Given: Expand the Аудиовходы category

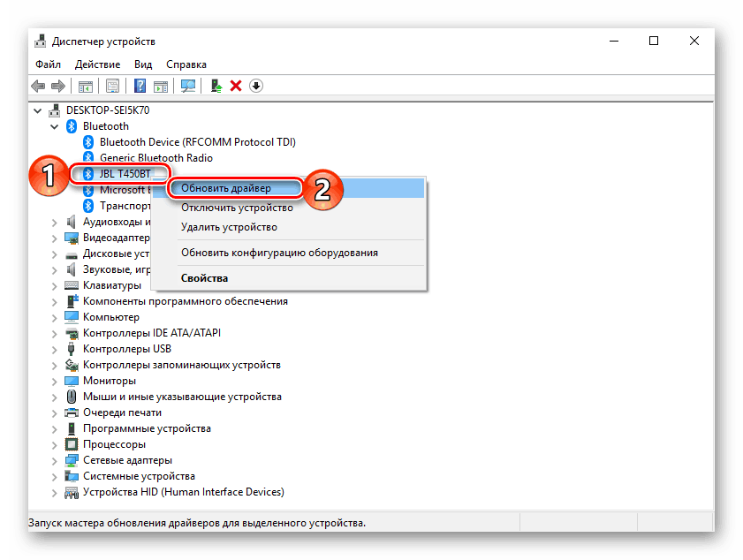Looking at the screenshot, I should click(x=55, y=223).
